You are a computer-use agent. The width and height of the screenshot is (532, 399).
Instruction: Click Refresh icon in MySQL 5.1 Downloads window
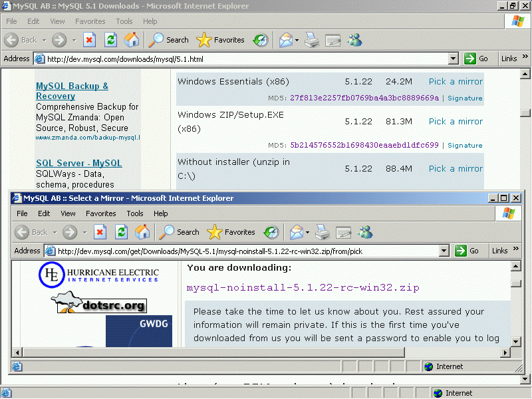click(x=110, y=40)
